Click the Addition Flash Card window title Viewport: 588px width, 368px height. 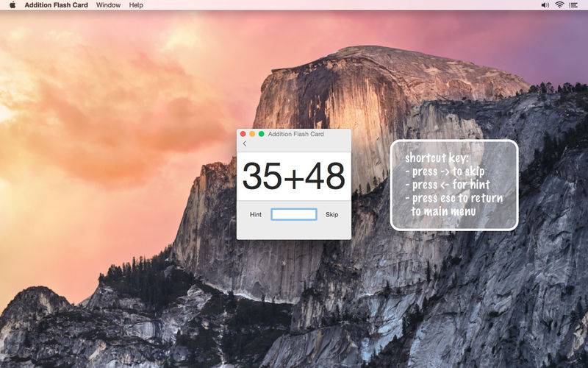(x=296, y=134)
